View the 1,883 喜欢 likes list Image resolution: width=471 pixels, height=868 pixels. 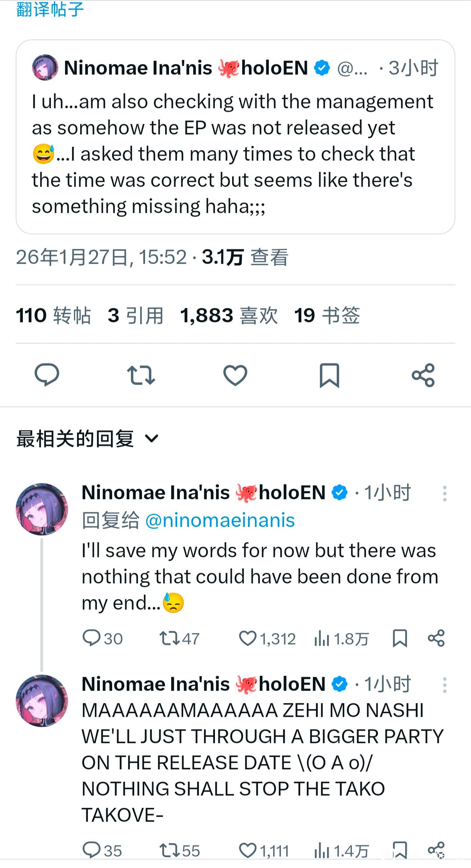click(229, 315)
